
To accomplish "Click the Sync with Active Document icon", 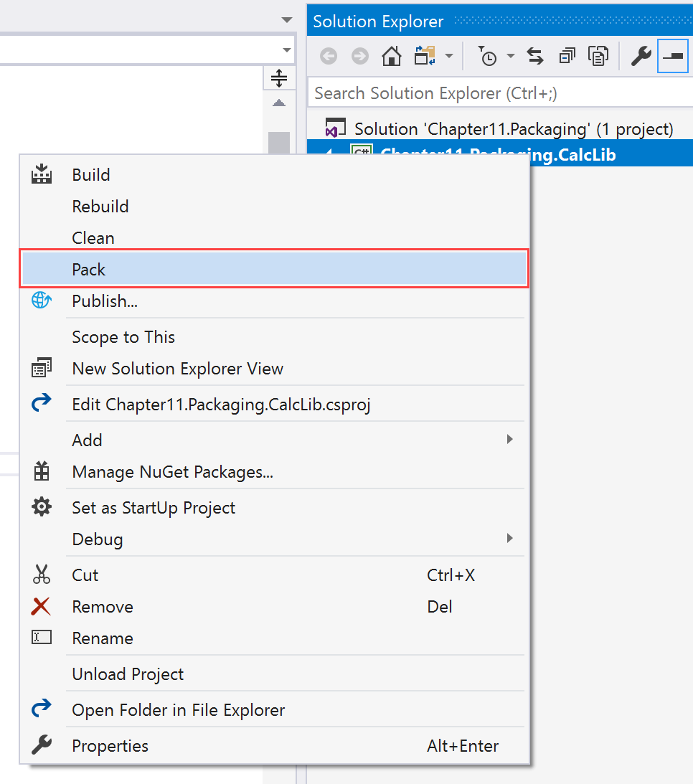I will [x=535, y=56].
